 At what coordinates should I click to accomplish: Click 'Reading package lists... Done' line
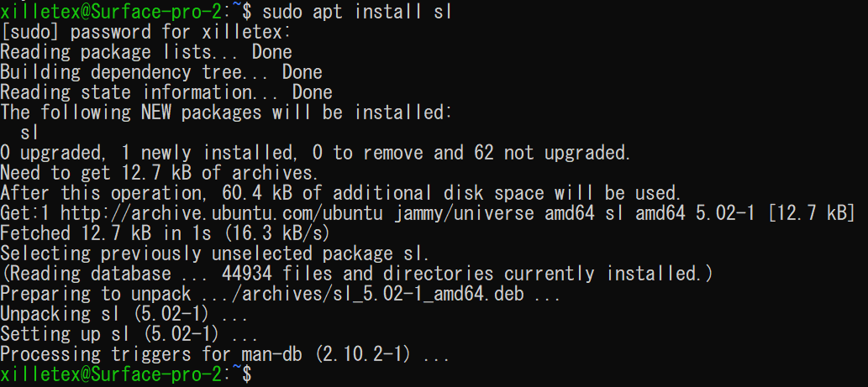click(146, 53)
